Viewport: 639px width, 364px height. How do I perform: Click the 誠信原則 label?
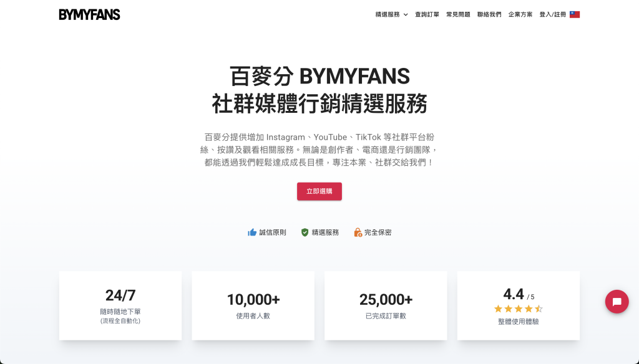[273, 232]
